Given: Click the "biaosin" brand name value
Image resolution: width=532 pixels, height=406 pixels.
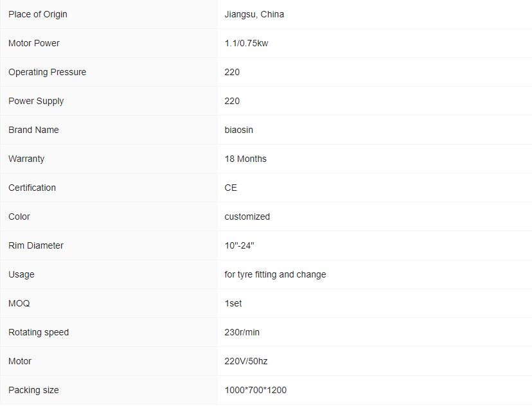Looking at the screenshot, I should (x=238, y=130).
